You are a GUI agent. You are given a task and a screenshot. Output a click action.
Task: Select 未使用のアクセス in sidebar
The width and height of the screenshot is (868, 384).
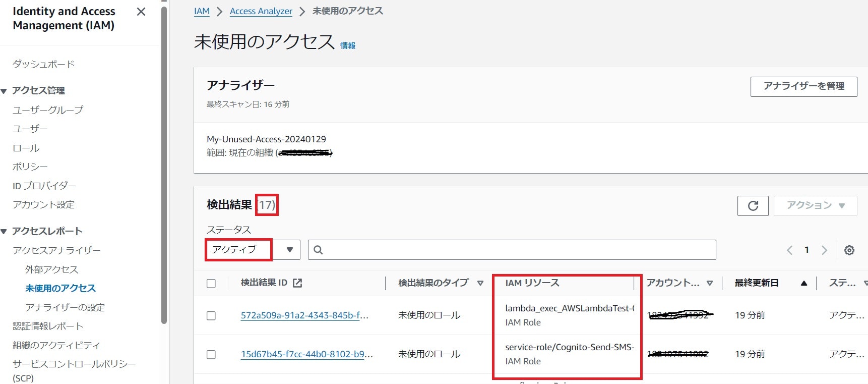point(60,288)
